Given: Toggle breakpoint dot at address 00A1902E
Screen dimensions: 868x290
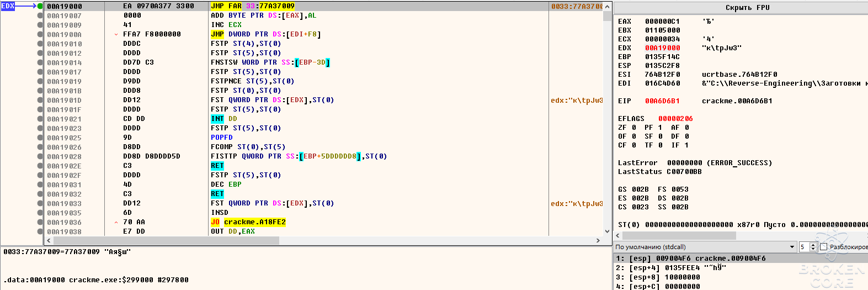Looking at the screenshot, I should 40,166.
